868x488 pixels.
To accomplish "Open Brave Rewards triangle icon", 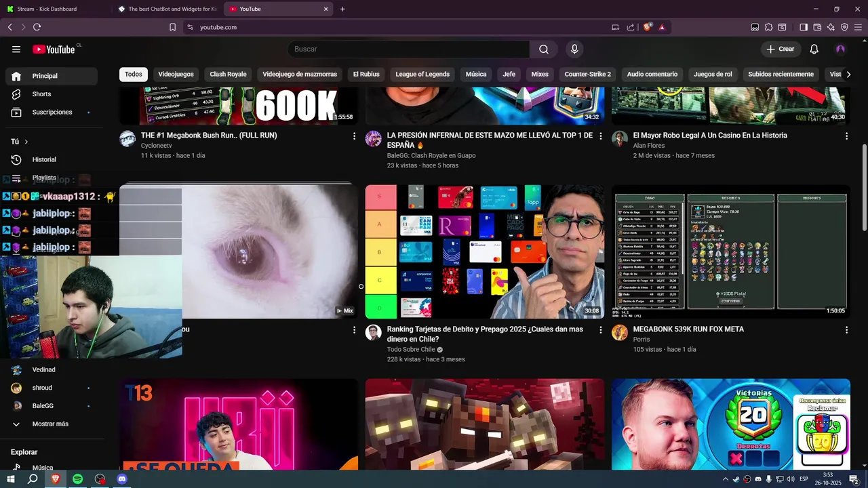I will point(662,27).
